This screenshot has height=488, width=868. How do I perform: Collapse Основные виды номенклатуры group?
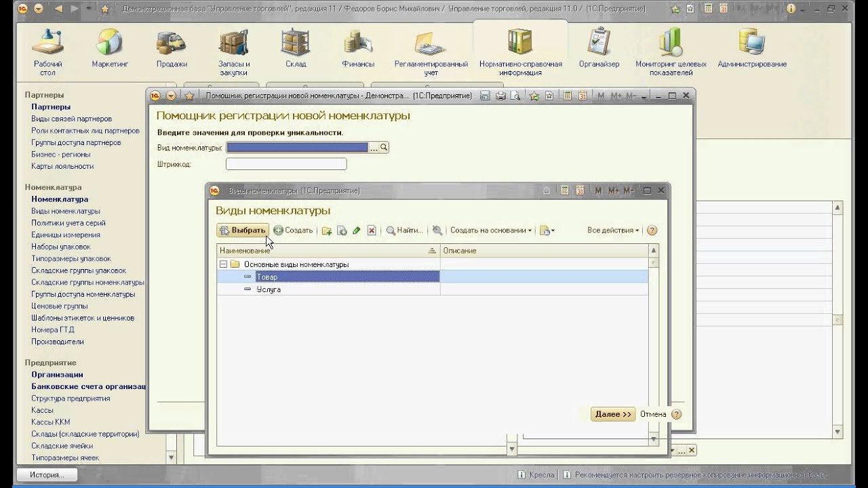tap(222, 264)
